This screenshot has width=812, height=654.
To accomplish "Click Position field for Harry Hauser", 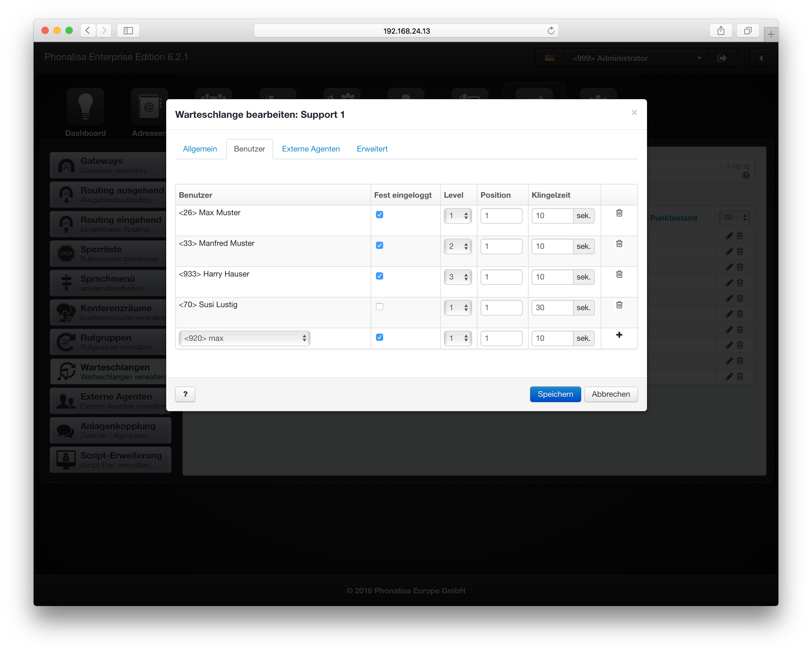I will [501, 277].
